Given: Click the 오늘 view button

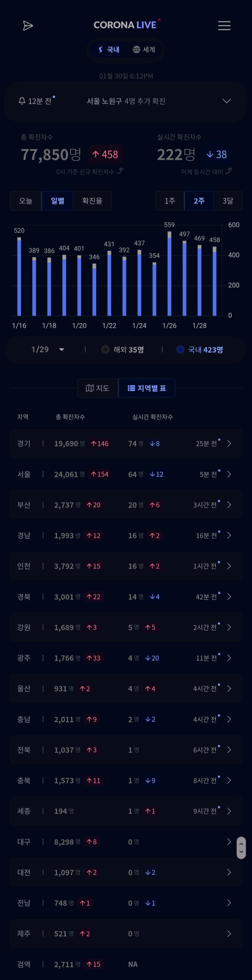Looking at the screenshot, I should pos(25,200).
